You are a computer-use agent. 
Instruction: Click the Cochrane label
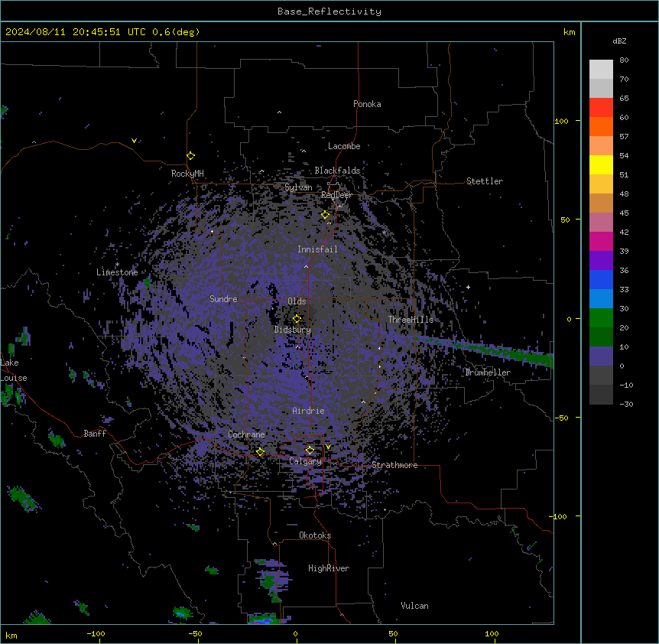click(x=246, y=434)
